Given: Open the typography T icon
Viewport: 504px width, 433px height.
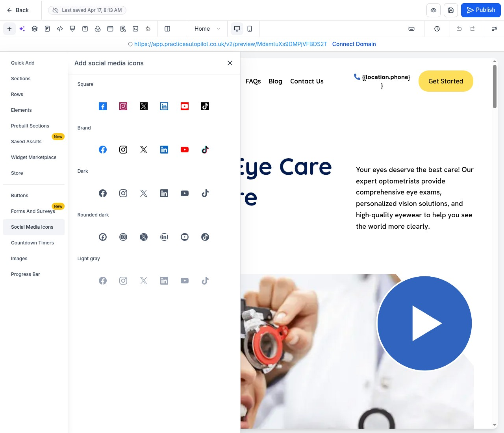Looking at the screenshot, I should pyautogui.click(x=85, y=29).
